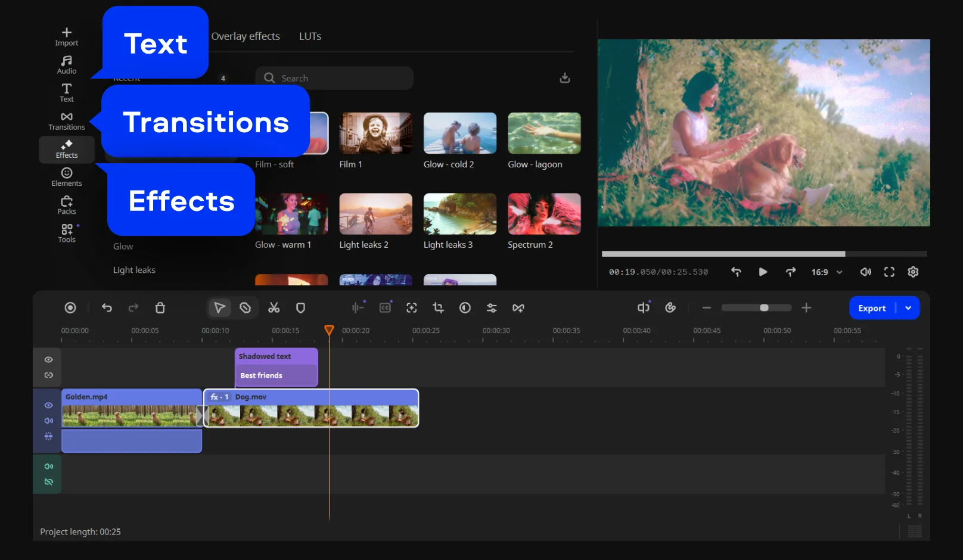Hide the text track with eye icon
This screenshot has height=560, width=963.
[x=49, y=360]
